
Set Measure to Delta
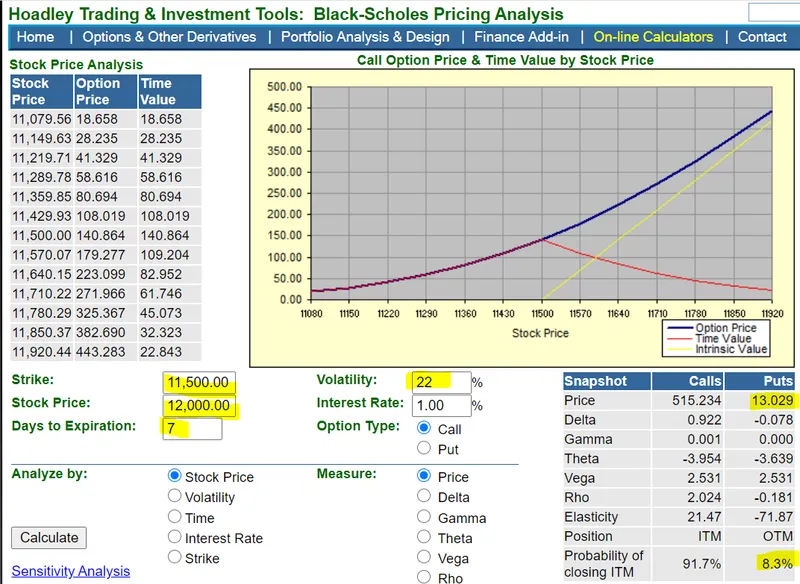(423, 496)
